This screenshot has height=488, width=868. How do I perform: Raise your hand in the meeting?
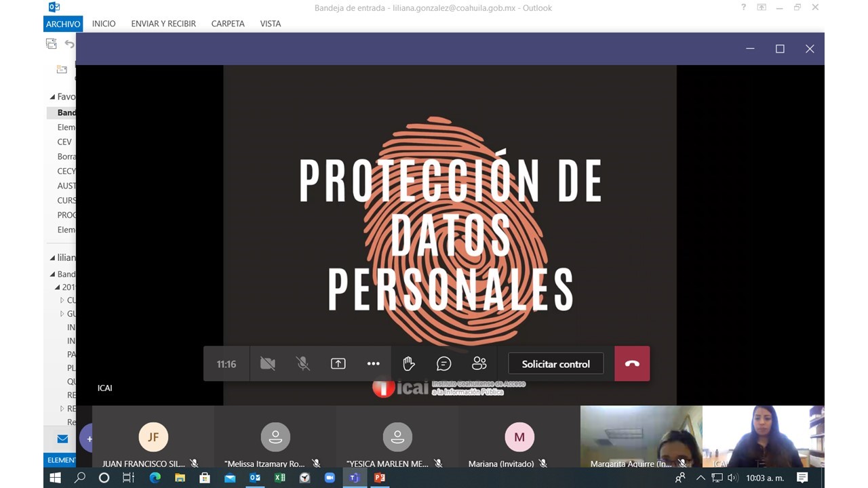(409, 364)
